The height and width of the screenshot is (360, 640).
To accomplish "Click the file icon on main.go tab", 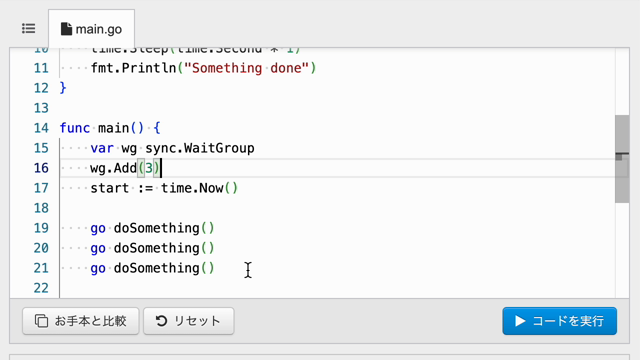I will [66, 29].
